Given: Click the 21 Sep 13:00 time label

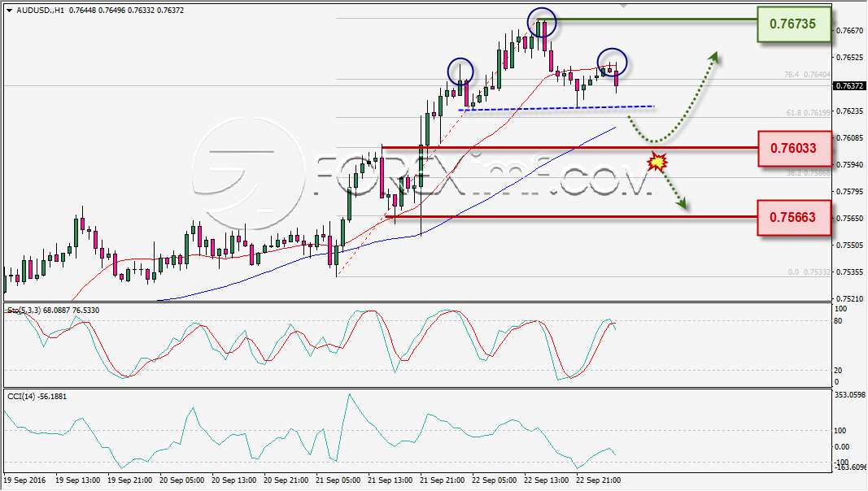Looking at the screenshot, I should pos(390,480).
